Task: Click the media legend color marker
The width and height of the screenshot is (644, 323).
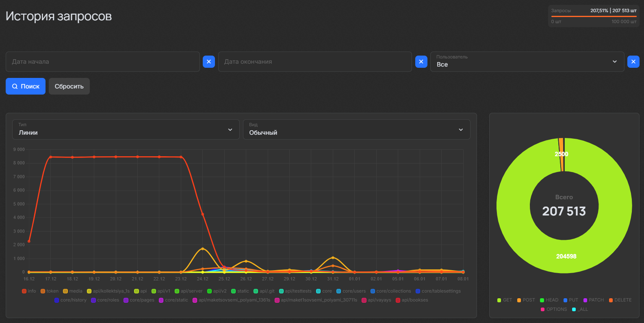Action: point(65,291)
